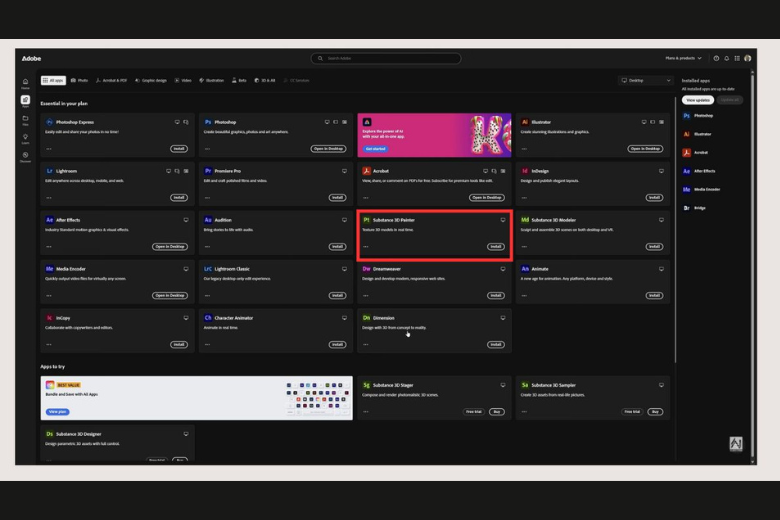The width and height of the screenshot is (780, 520).
Task: Open the notifications bell icon
Action: (727, 58)
